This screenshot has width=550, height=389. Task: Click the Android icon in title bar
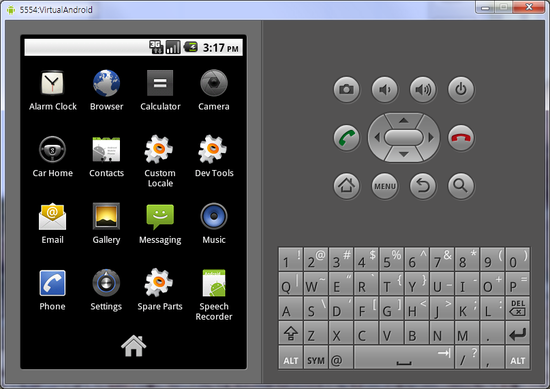pos(11,9)
